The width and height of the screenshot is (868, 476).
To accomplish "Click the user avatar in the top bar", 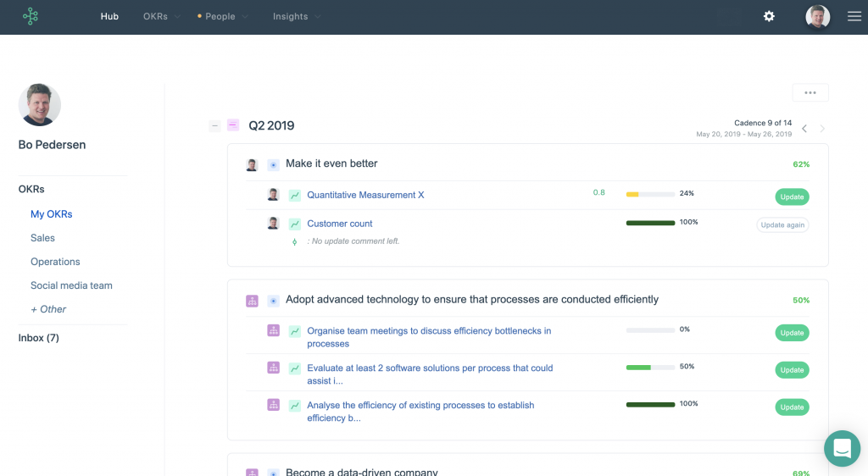I will coord(818,16).
